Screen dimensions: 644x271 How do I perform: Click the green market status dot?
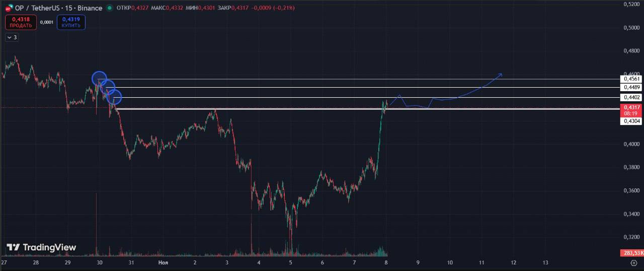tap(109, 8)
